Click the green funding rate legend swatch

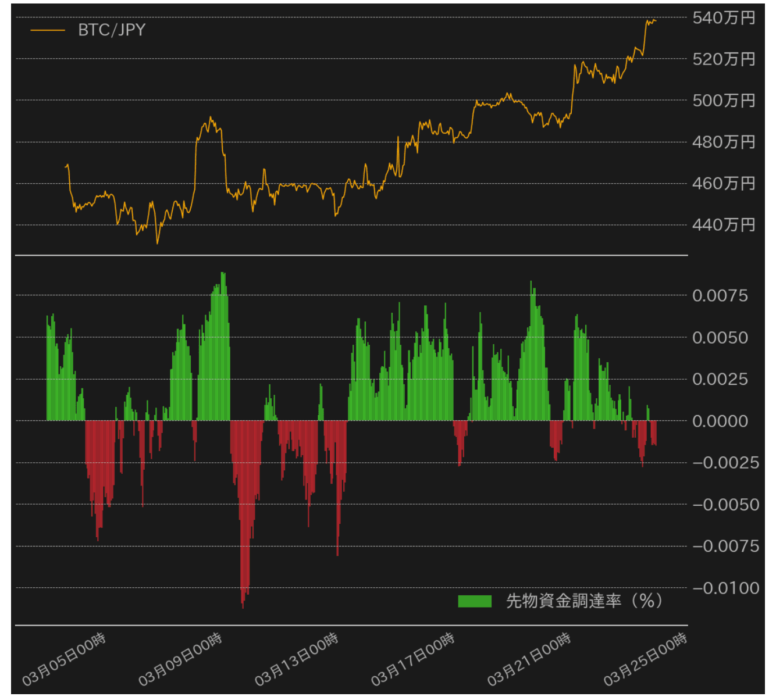475,601
